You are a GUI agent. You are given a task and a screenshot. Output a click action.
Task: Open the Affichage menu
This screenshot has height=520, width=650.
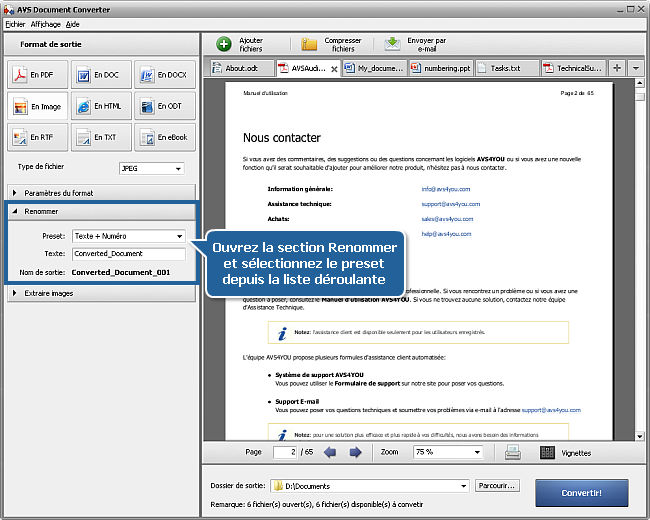[46, 24]
